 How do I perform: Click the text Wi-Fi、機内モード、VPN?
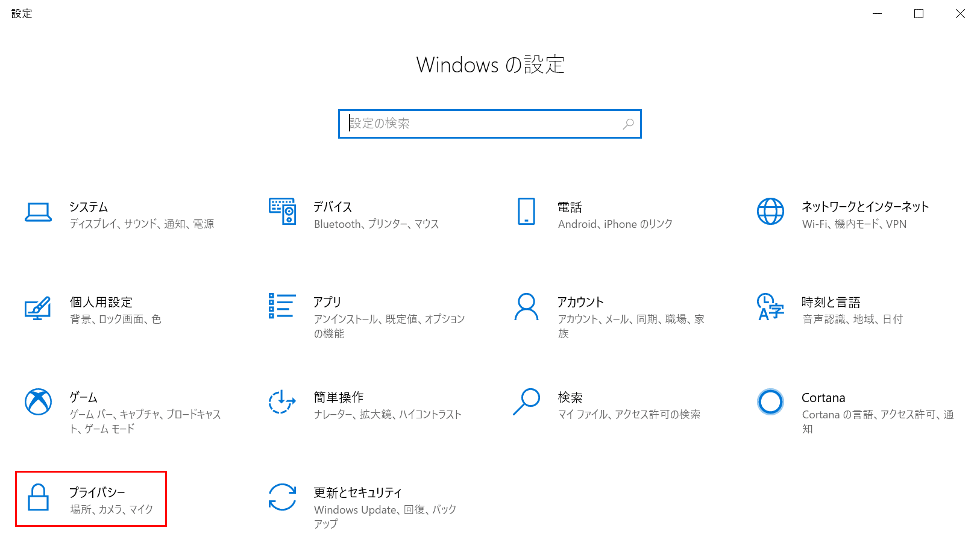click(x=854, y=224)
